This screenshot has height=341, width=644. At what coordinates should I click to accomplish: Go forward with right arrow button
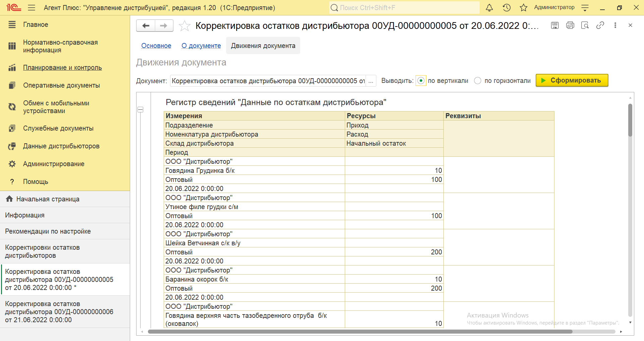click(x=164, y=26)
